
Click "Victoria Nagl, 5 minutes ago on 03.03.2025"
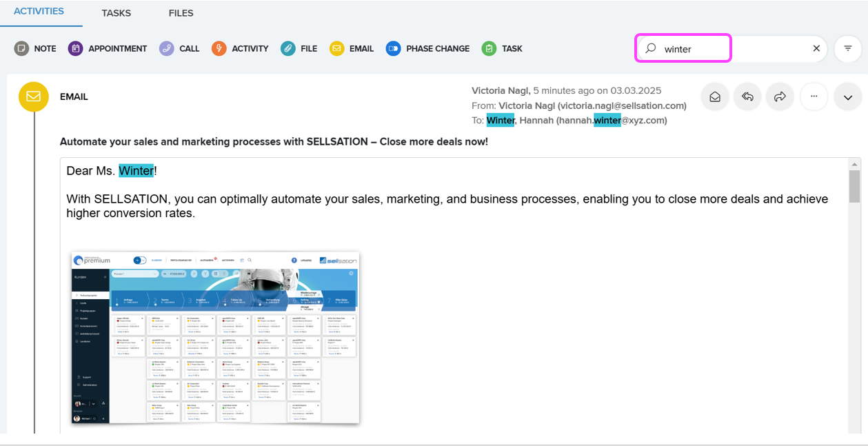(x=567, y=90)
